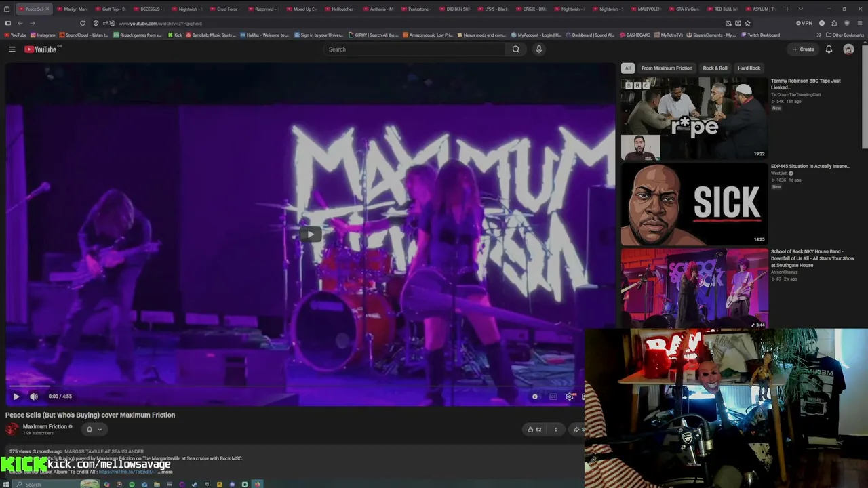Image resolution: width=868 pixels, height=488 pixels.
Task: Mute the video volume
Action: click(34, 396)
